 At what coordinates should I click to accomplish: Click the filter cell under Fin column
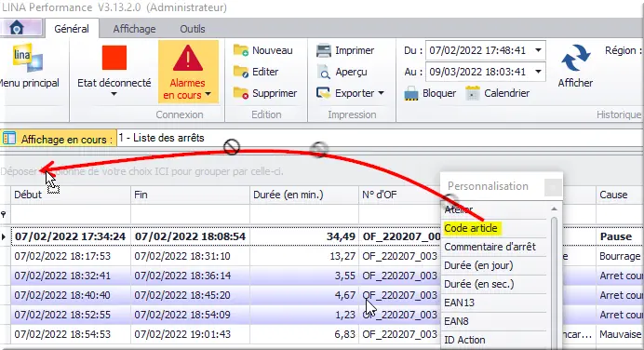click(190, 214)
